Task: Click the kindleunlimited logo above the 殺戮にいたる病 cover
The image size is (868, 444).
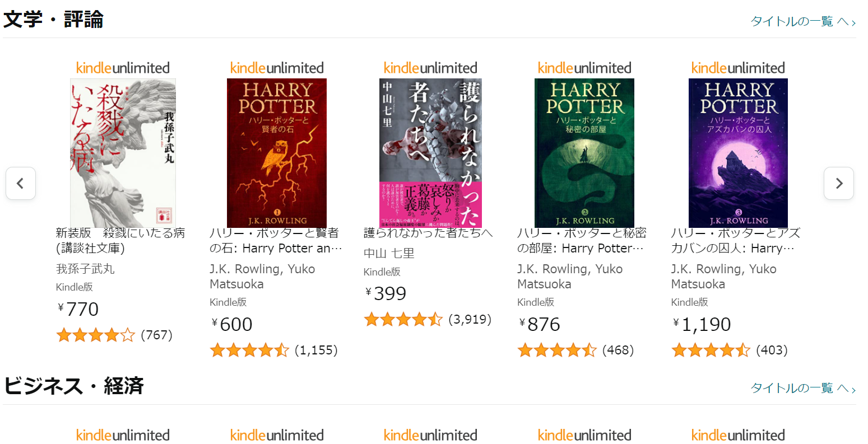Action: pyautogui.click(x=123, y=68)
